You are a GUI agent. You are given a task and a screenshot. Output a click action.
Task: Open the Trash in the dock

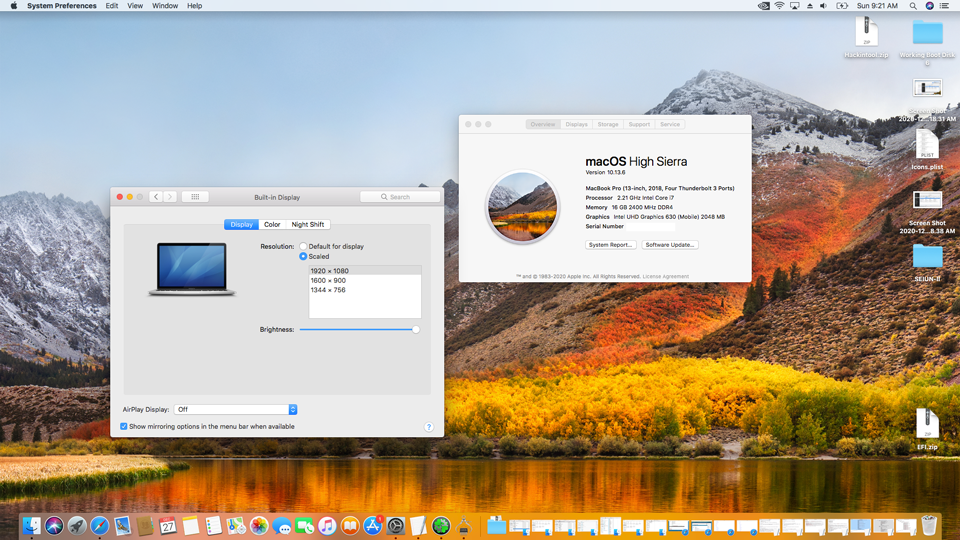point(929,525)
